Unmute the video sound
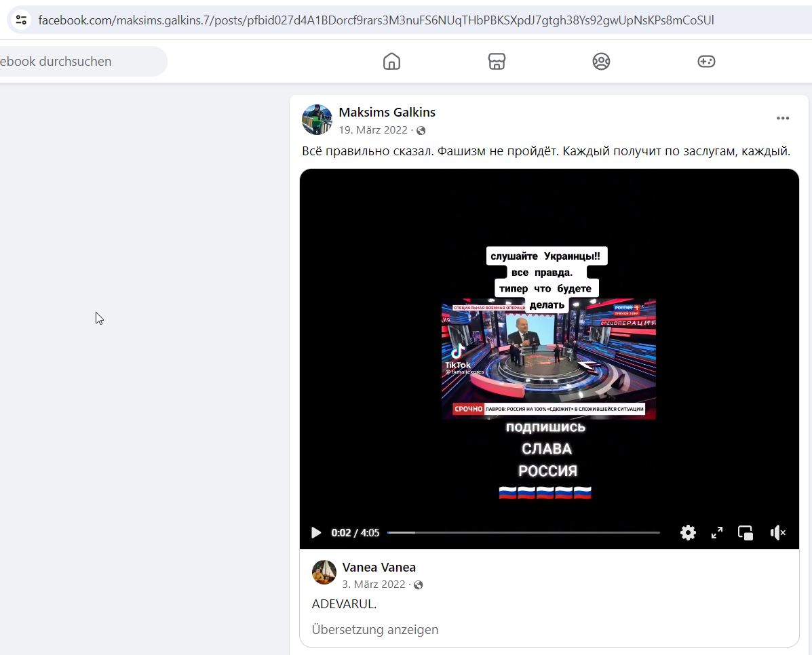The height and width of the screenshot is (655, 812). tap(778, 533)
